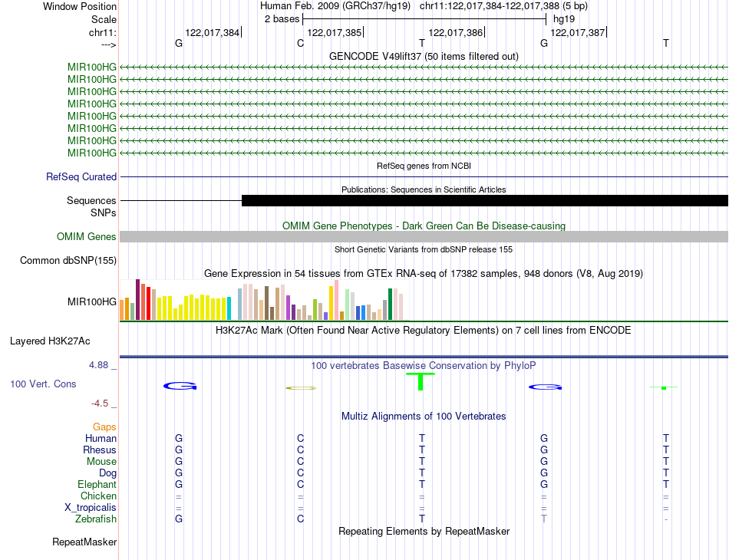
Task: Click the Layered H3K27Ac label
Action: point(50,341)
